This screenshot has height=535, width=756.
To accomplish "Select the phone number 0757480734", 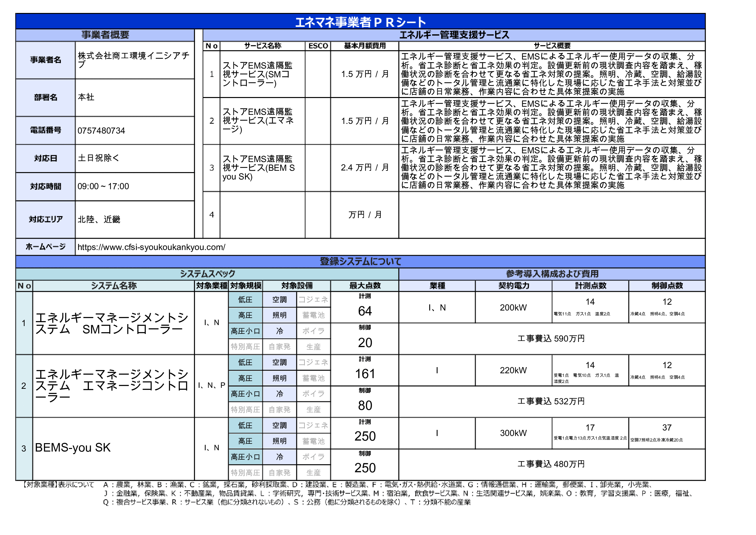I will [101, 131].
